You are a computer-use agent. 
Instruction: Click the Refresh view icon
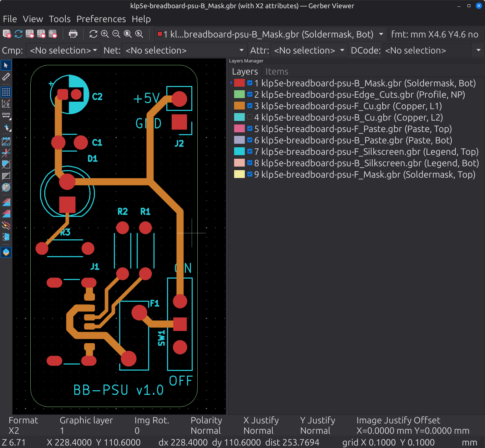(x=94, y=34)
